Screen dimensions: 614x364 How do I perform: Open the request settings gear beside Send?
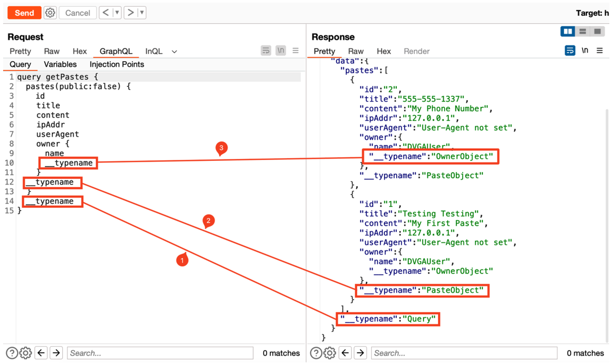point(50,12)
